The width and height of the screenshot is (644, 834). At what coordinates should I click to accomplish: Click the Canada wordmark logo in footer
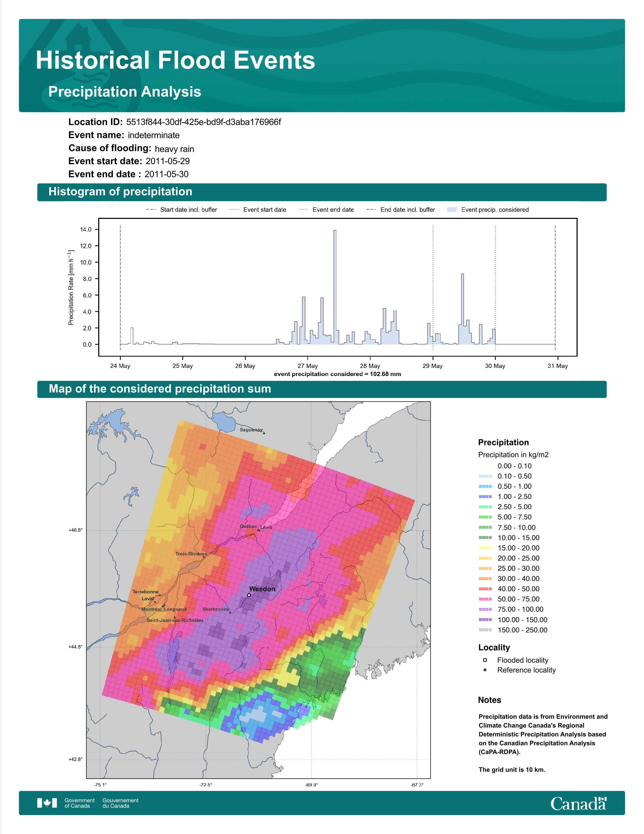coord(578,803)
